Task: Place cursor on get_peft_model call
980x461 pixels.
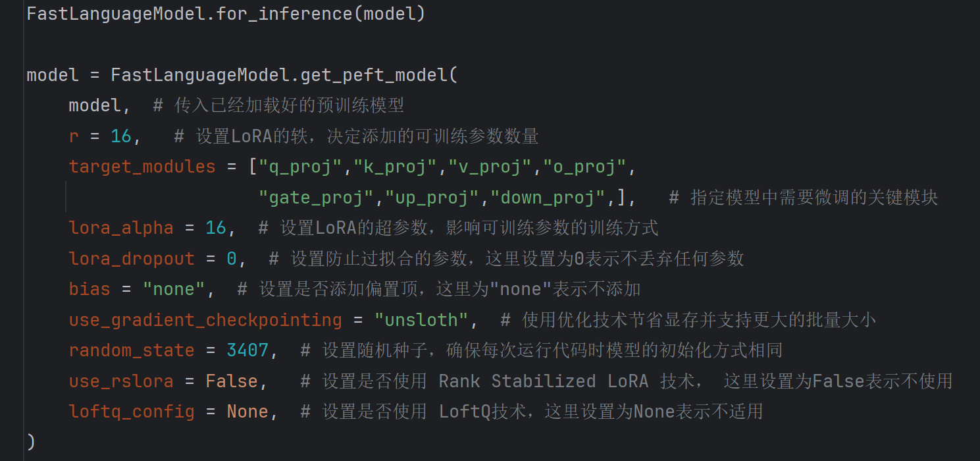Action: click(374, 75)
